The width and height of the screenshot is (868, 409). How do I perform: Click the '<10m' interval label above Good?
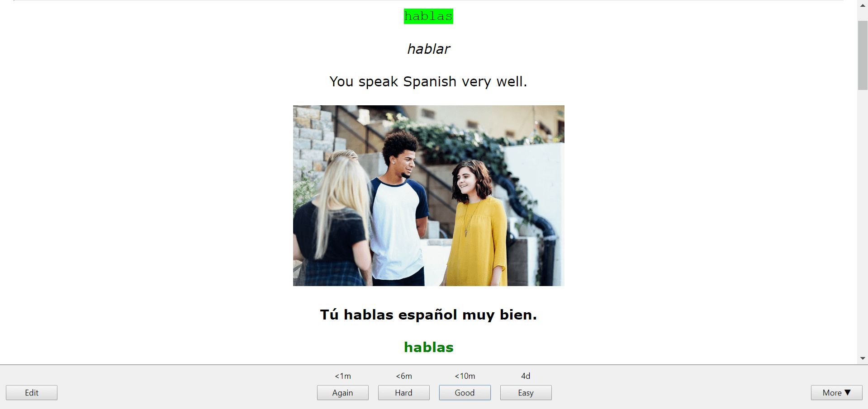point(465,376)
